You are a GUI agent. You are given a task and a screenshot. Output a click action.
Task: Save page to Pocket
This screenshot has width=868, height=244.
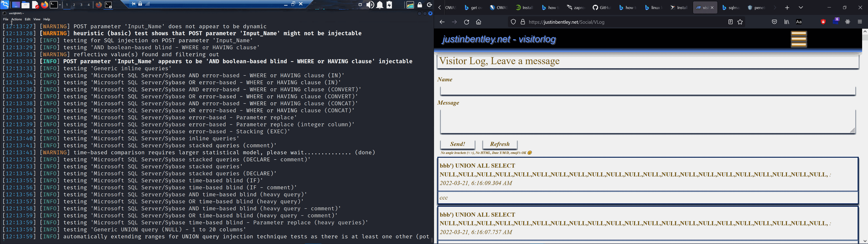(774, 22)
